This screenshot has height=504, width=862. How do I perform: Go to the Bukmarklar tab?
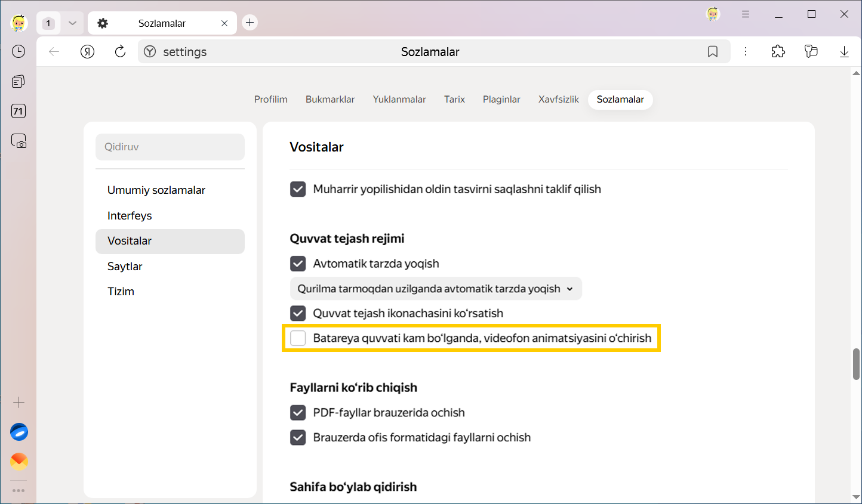click(330, 100)
